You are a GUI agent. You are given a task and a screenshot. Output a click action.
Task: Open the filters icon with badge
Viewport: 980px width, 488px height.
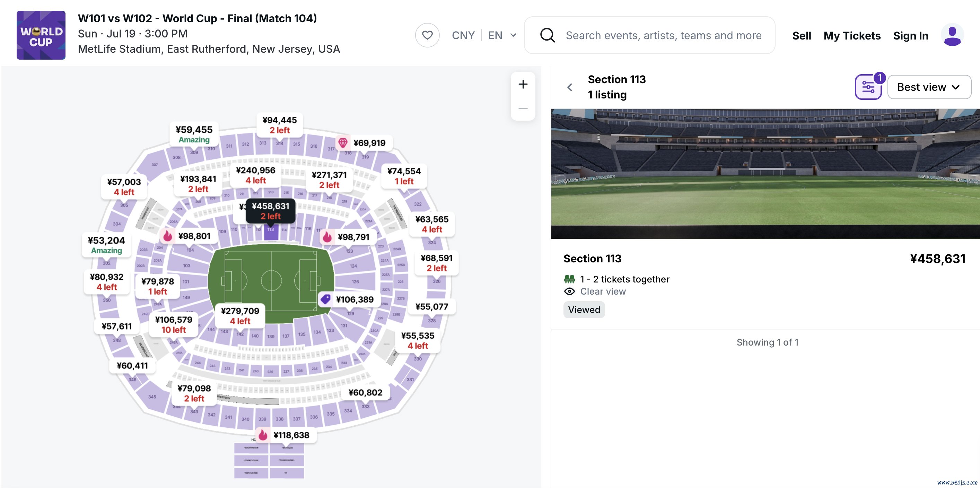(x=868, y=87)
